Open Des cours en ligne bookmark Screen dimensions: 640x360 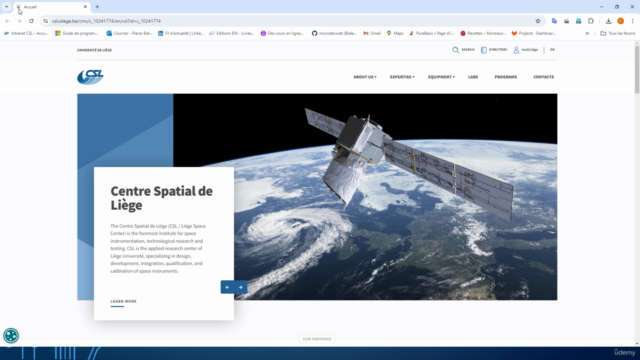pyautogui.click(x=282, y=33)
